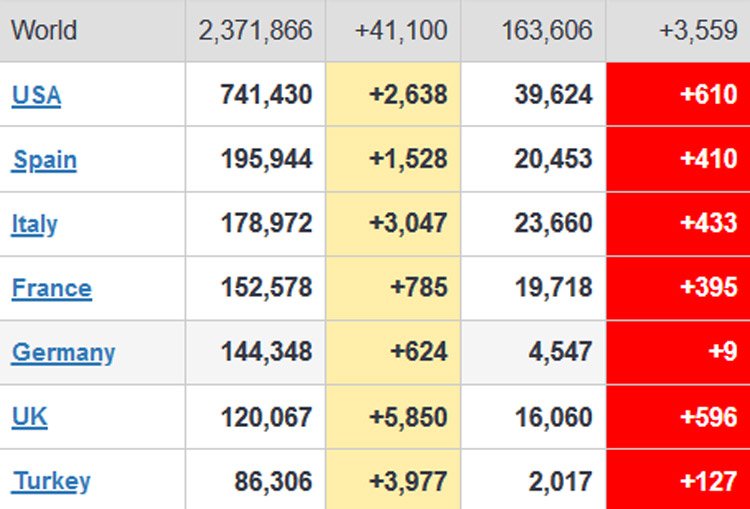Image resolution: width=750 pixels, height=509 pixels.
Task: Click the Spain country link
Action: 44,160
